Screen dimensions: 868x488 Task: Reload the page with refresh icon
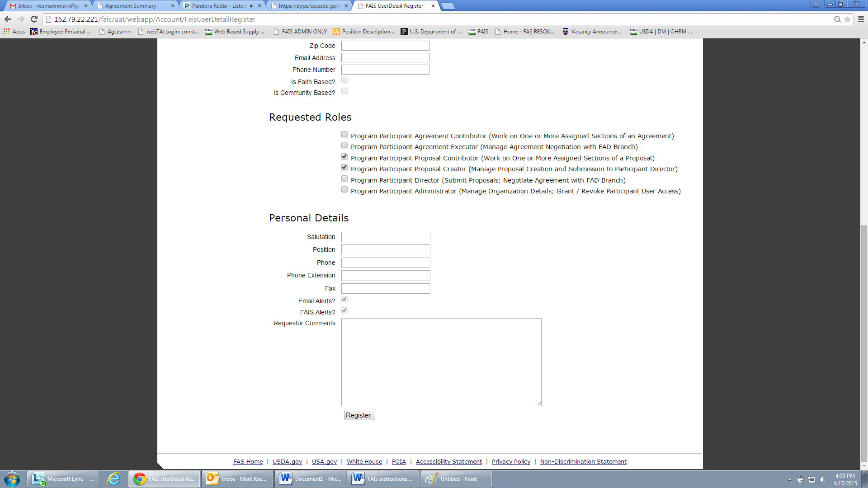34,19
